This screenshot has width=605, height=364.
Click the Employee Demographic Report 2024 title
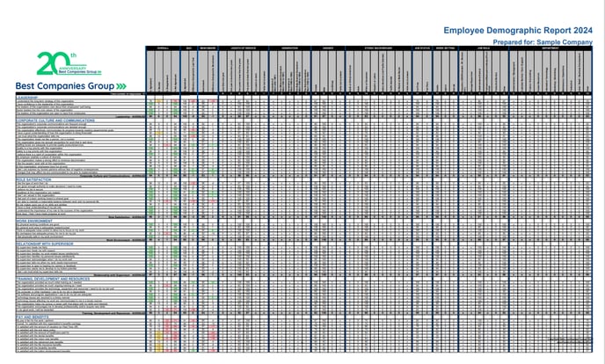click(x=518, y=31)
